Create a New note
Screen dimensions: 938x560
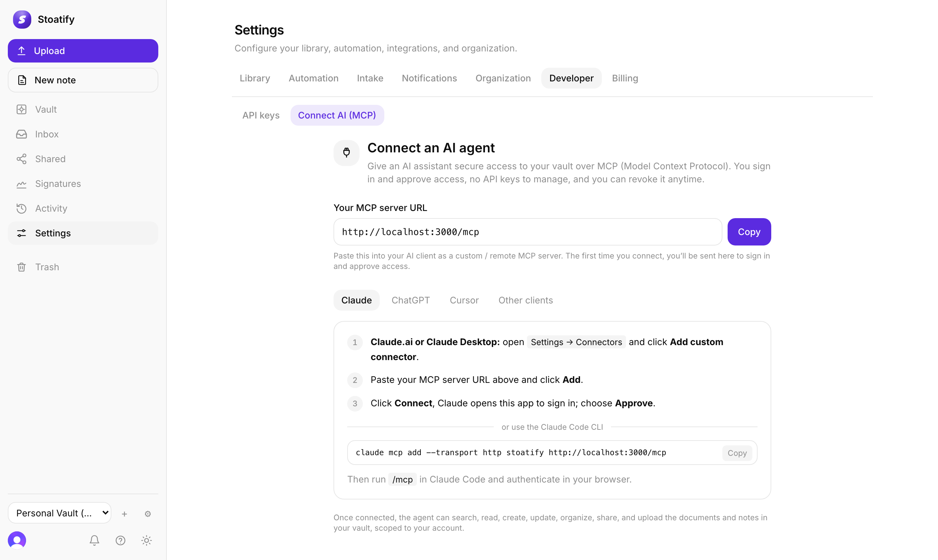click(x=83, y=80)
